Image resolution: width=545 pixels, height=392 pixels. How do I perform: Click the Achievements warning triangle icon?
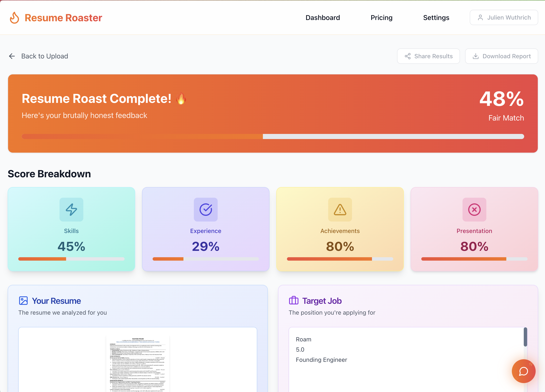tap(340, 210)
